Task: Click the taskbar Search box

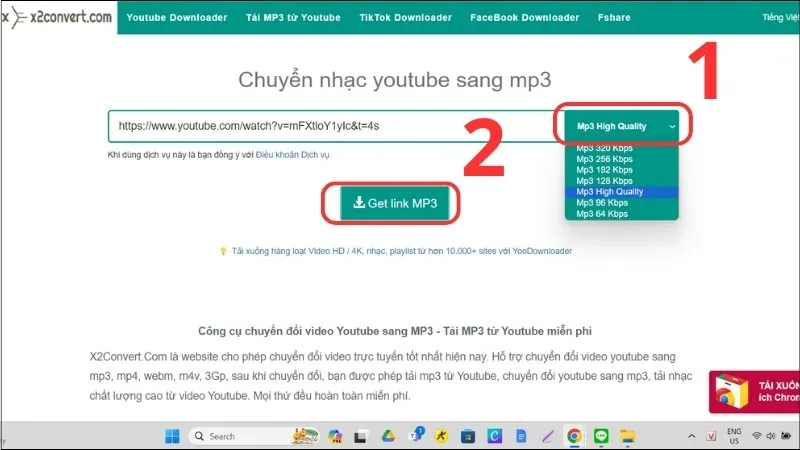Action: click(254, 436)
